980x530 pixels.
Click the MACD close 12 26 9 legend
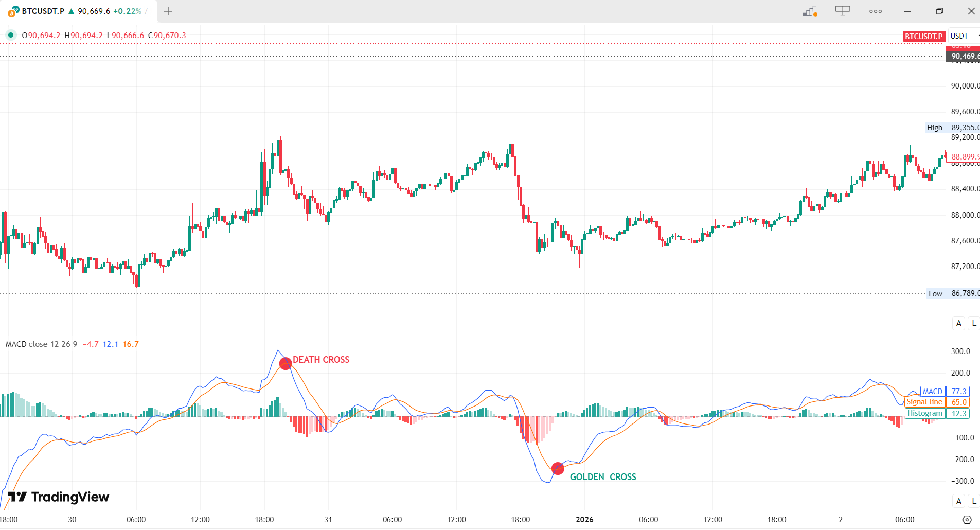(41, 344)
